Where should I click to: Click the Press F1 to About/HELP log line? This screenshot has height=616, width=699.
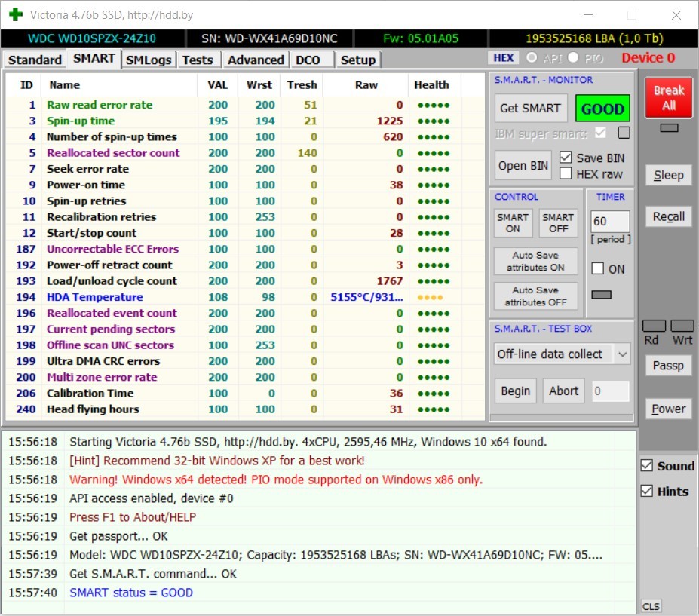point(133,517)
